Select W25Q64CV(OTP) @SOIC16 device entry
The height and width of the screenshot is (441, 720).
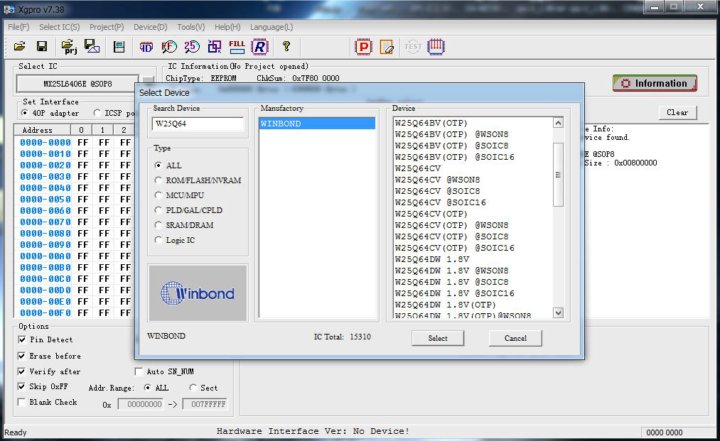tap(454, 248)
